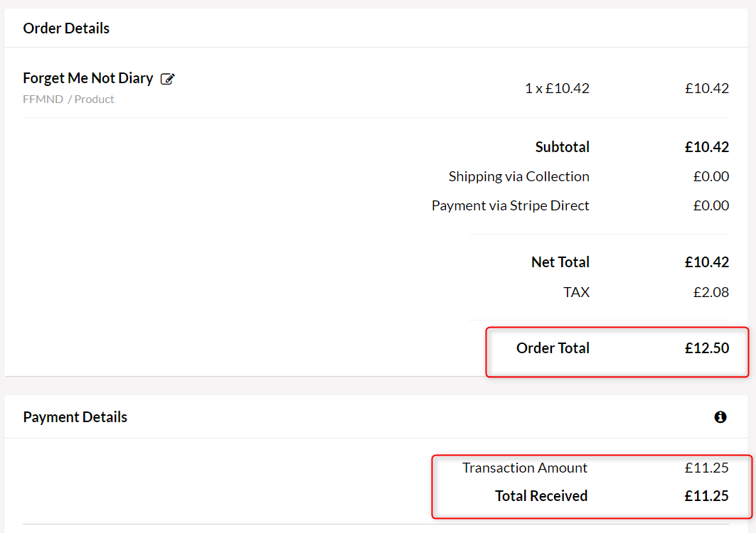Click the Total Received label
This screenshot has height=533, width=756.
(x=541, y=496)
